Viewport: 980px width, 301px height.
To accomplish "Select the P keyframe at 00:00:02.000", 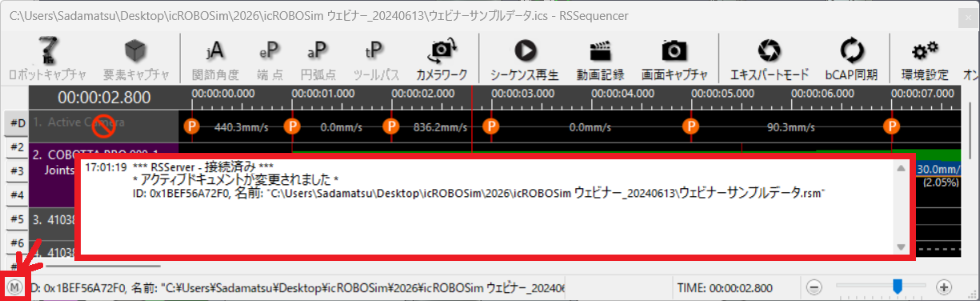I will click(x=391, y=126).
